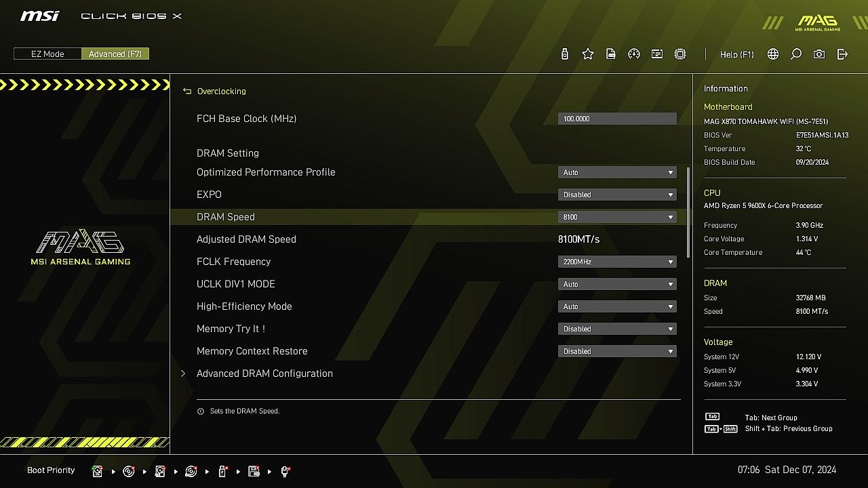The height and width of the screenshot is (488, 868).
Task: Open Memory Try It ! dropdown
Action: [x=617, y=329]
